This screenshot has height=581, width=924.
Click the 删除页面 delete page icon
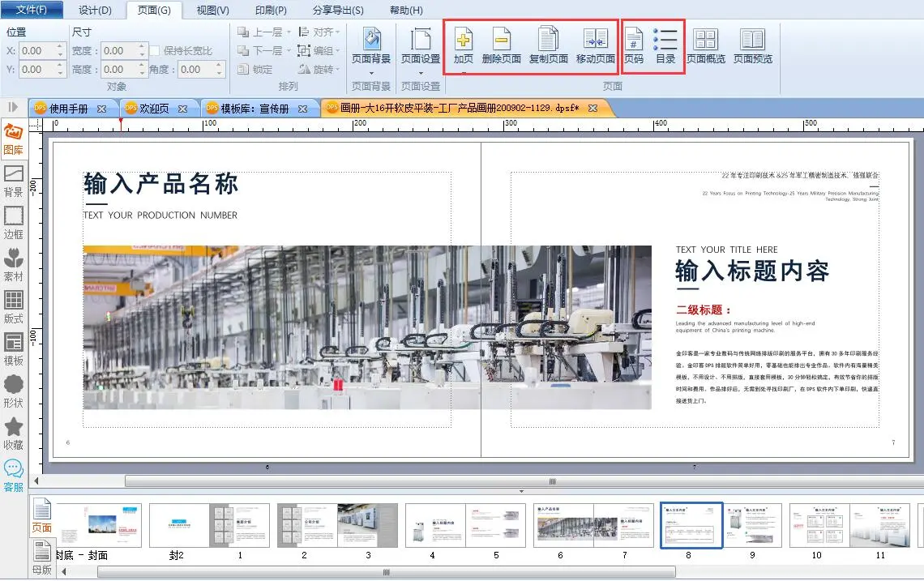click(x=501, y=41)
